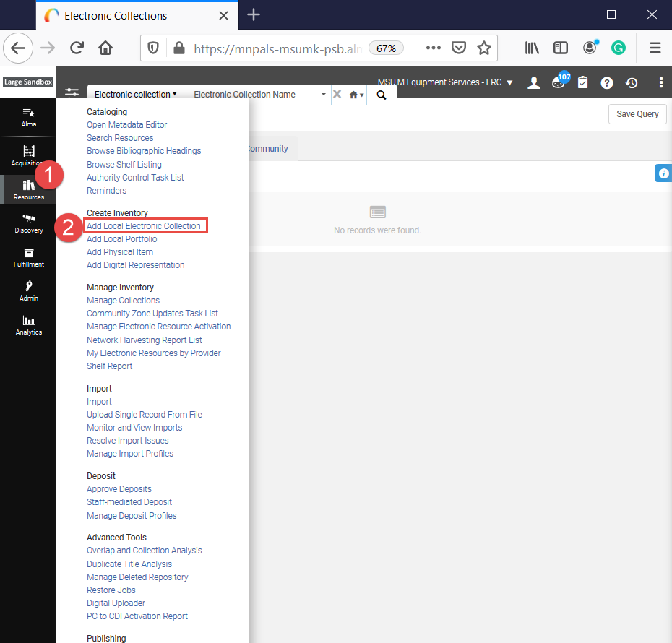Open the Firefox account icon
This screenshot has width=672, height=643.
[590, 47]
